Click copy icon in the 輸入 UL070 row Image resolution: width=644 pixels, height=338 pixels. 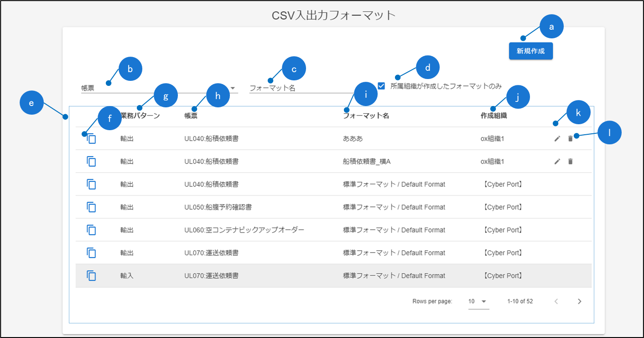(92, 275)
